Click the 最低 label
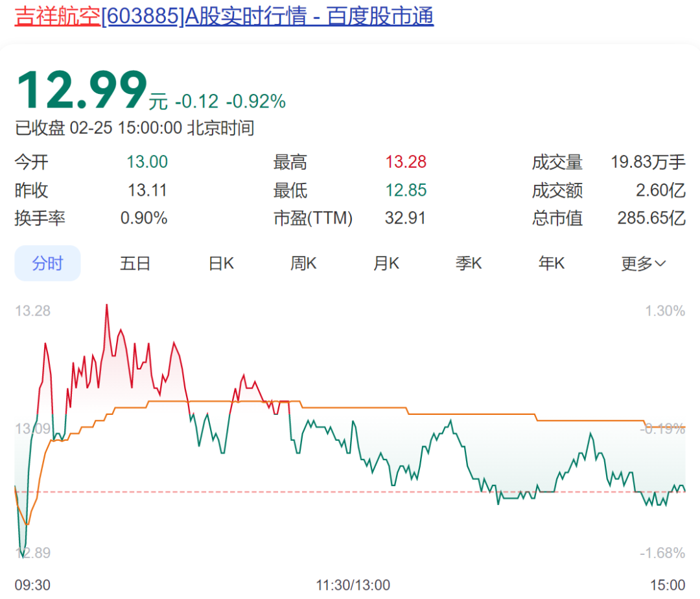Image resolution: width=700 pixels, height=599 pixels. 290,190
